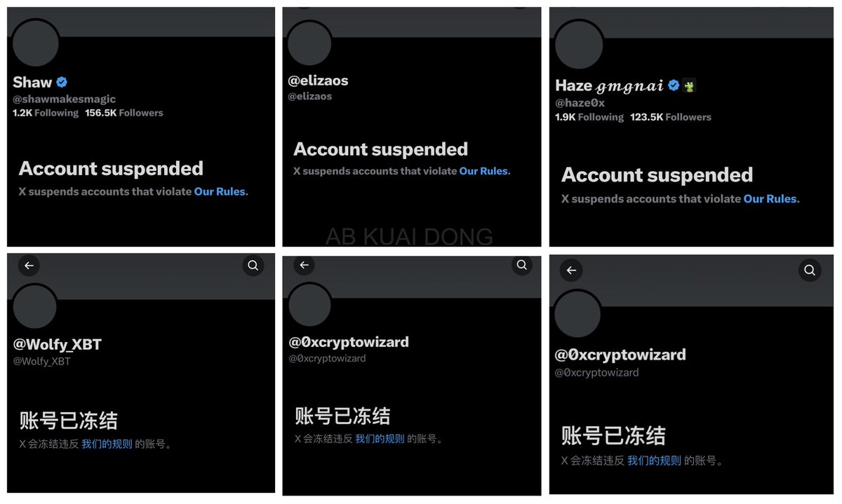Open Haze's 1.9K Following list
Image resolution: width=842 pixels, height=504 pixels.
pyautogui.click(x=589, y=117)
